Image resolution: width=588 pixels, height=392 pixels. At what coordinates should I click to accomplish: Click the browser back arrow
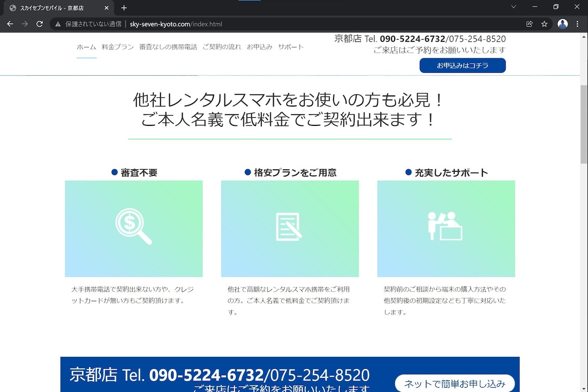pyautogui.click(x=10, y=24)
